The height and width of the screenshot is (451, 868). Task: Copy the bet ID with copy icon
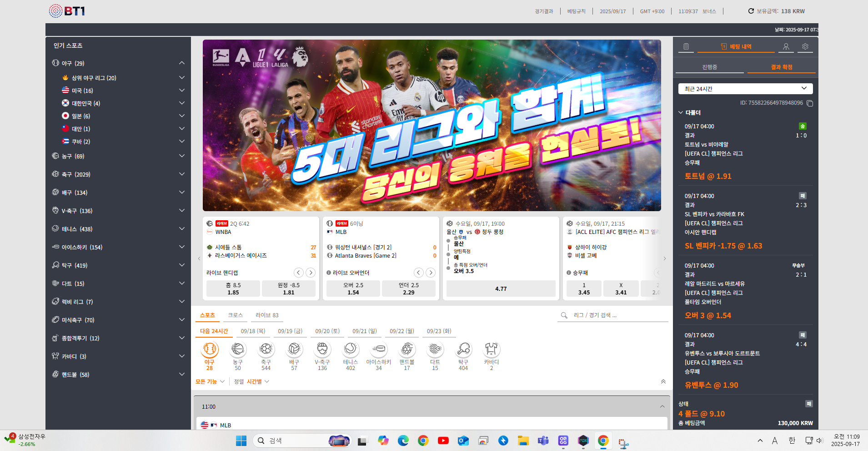coord(810,103)
